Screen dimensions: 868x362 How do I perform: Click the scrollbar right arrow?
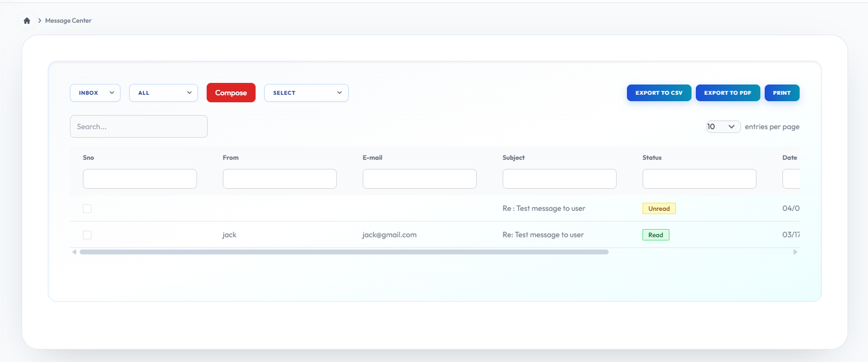tap(795, 252)
